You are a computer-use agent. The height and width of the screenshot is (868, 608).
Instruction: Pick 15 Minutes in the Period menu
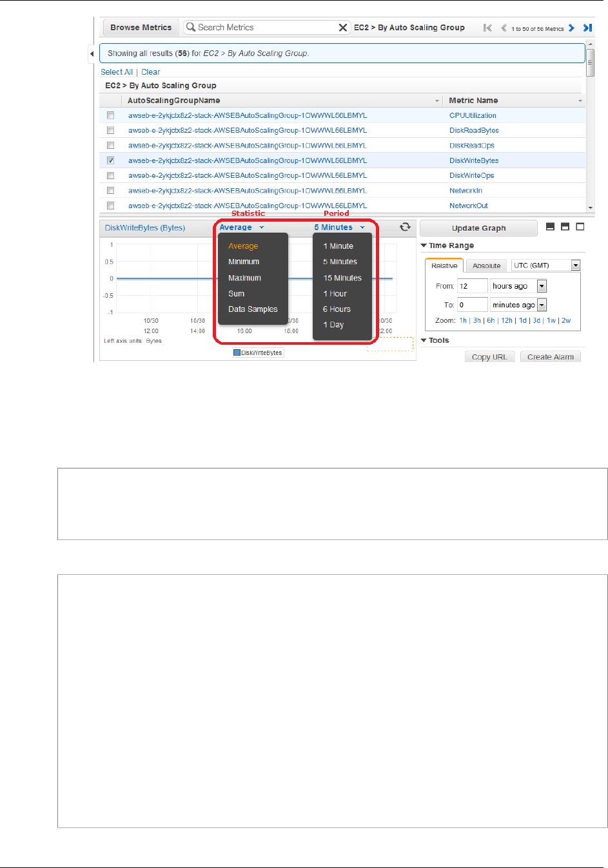click(342, 278)
